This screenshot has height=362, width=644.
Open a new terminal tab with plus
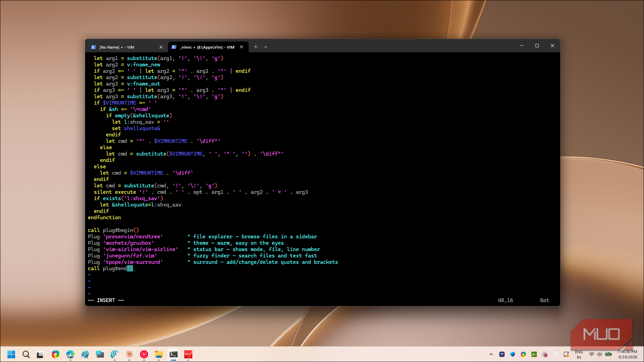click(x=256, y=47)
